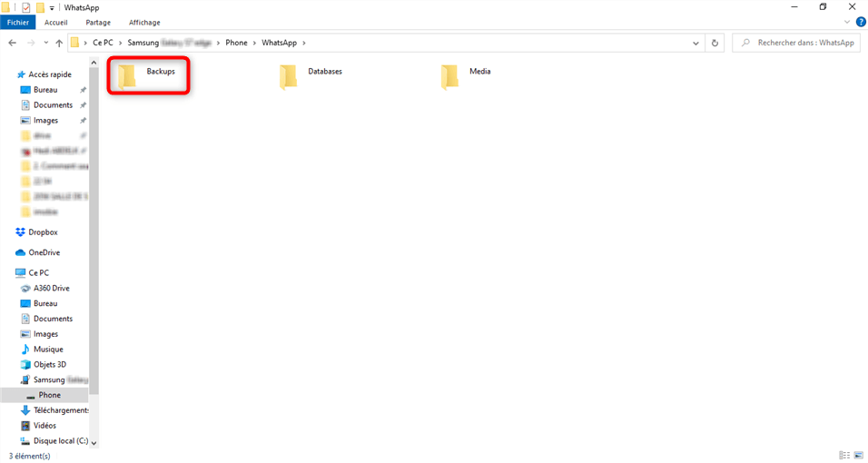Switch to the Partage ribbon tab
The width and height of the screenshot is (868, 463).
[x=98, y=22]
